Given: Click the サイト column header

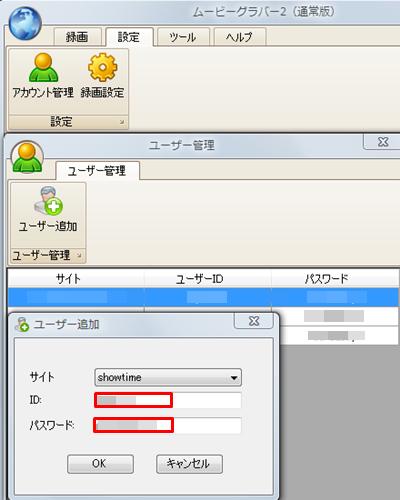Looking at the screenshot, I should [76, 279].
